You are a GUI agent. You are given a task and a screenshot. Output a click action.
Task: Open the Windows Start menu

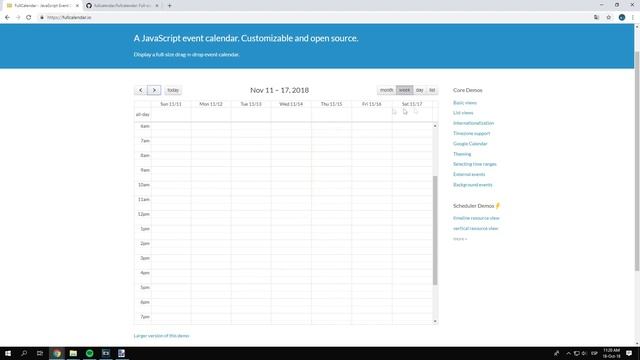pyautogui.click(x=8, y=353)
